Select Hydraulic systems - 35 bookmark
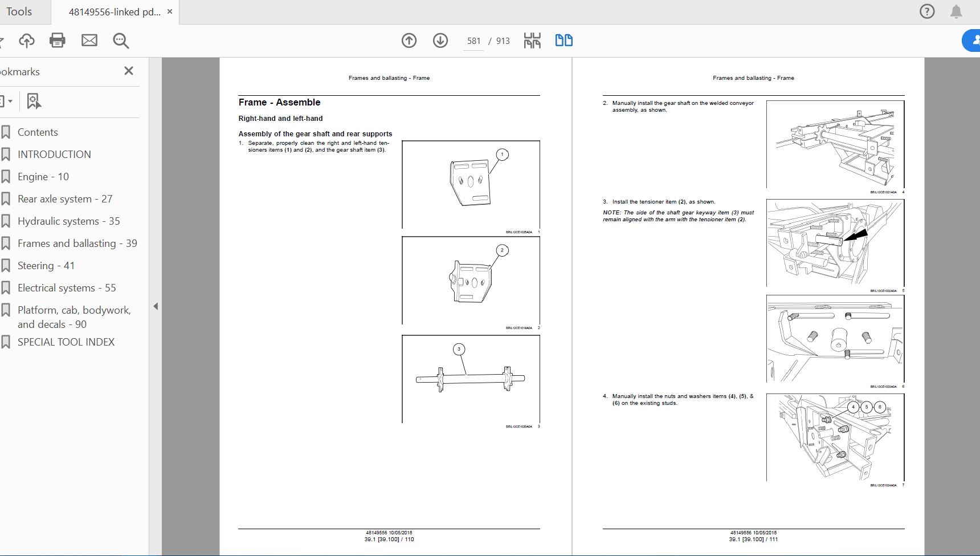The width and height of the screenshot is (980, 556). pyautogui.click(x=69, y=221)
